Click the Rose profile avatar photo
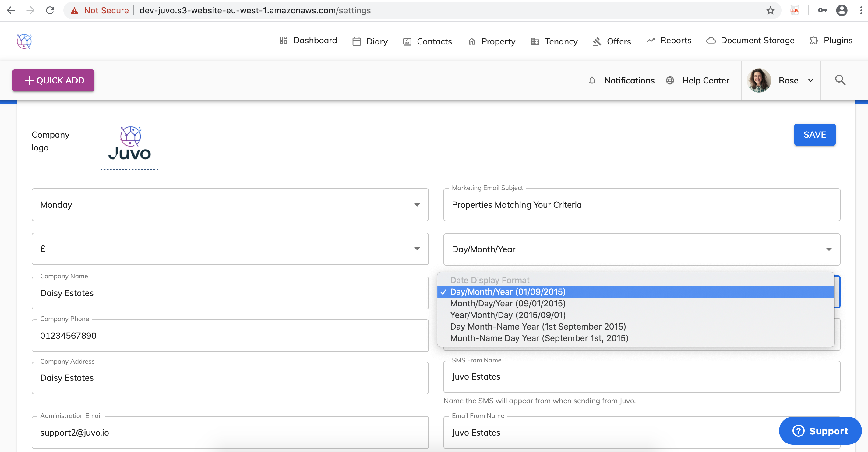 pyautogui.click(x=759, y=80)
